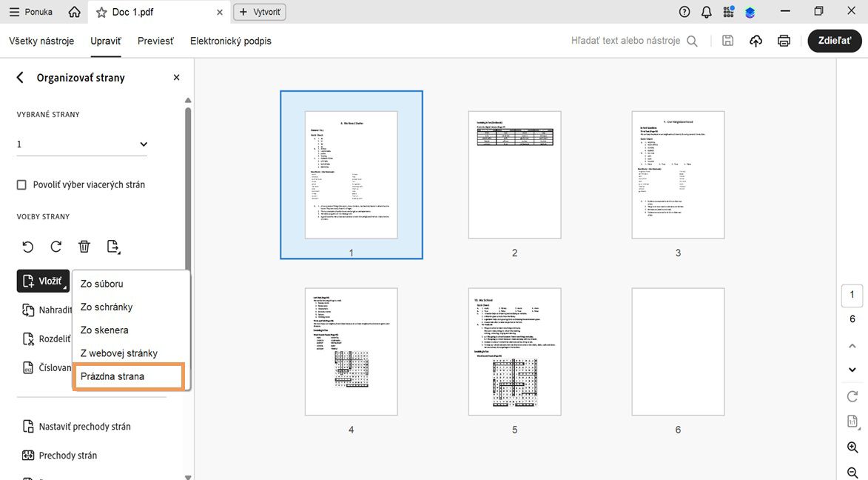868x480 pixels.
Task: Select the Upraviť tab
Action: click(x=106, y=41)
